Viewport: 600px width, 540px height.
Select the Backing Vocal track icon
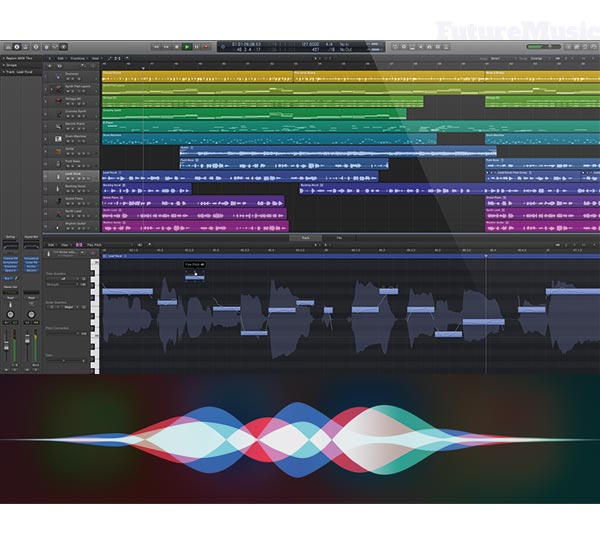pos(58,189)
